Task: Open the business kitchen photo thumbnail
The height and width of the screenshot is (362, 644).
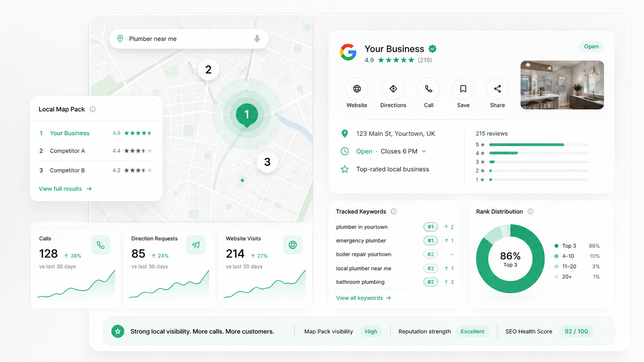Action: pyautogui.click(x=562, y=85)
